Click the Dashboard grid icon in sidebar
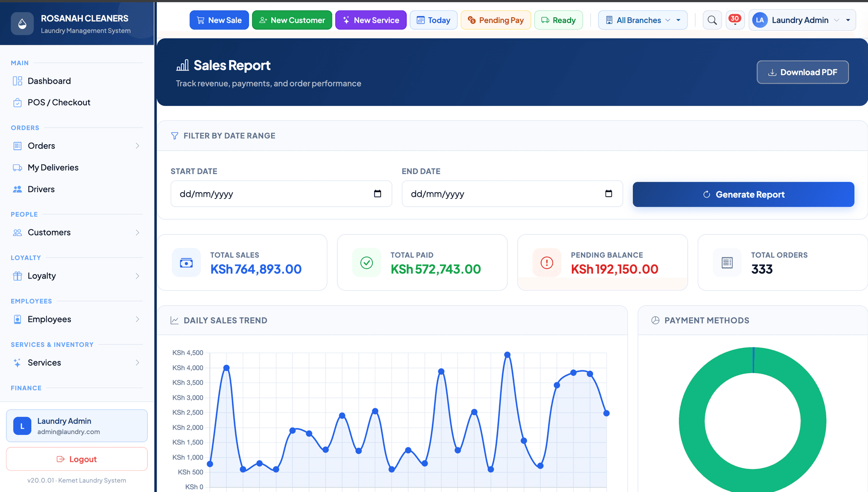Viewport: 868px width, 492px height. pyautogui.click(x=18, y=81)
